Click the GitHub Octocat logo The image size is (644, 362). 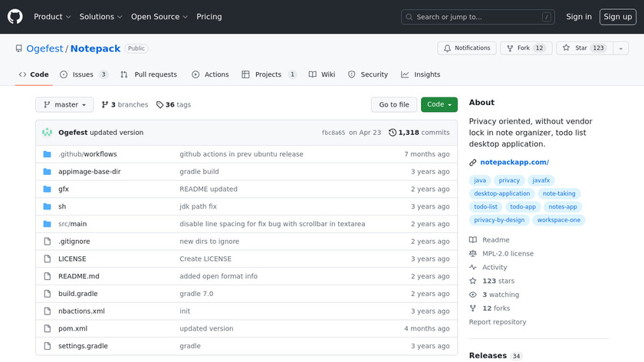click(15, 17)
